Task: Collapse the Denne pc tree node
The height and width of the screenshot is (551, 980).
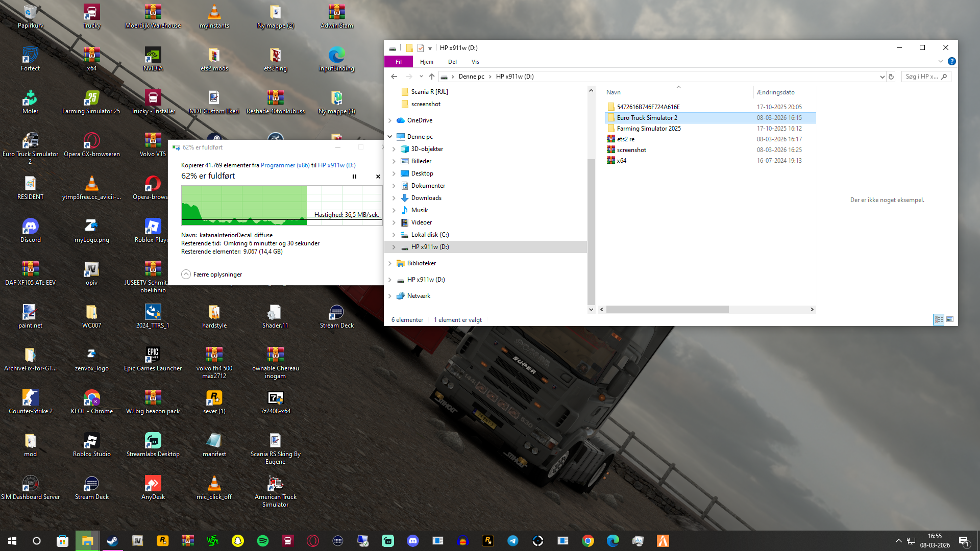Action: tap(390, 137)
